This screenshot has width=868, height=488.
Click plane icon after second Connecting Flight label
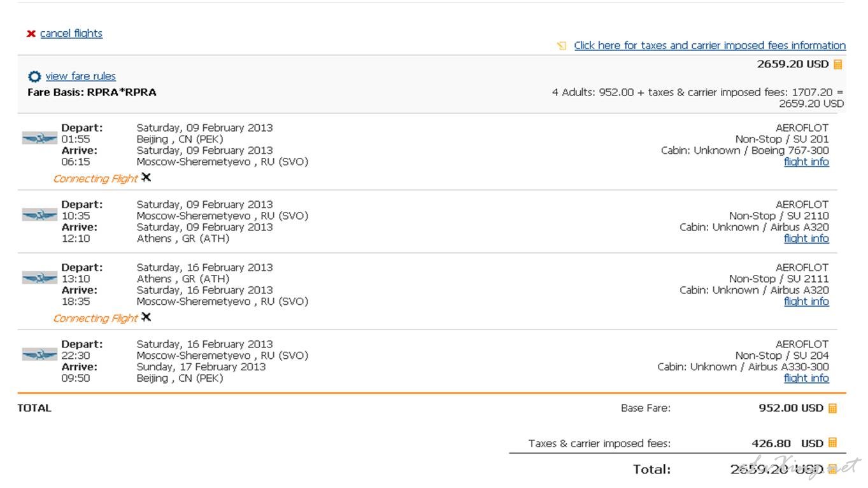pos(146,317)
